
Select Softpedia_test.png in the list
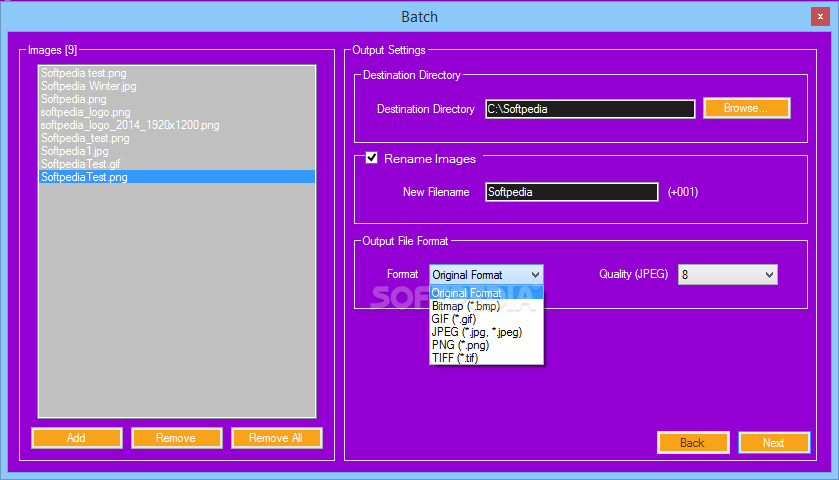pyautogui.click(x=177, y=138)
